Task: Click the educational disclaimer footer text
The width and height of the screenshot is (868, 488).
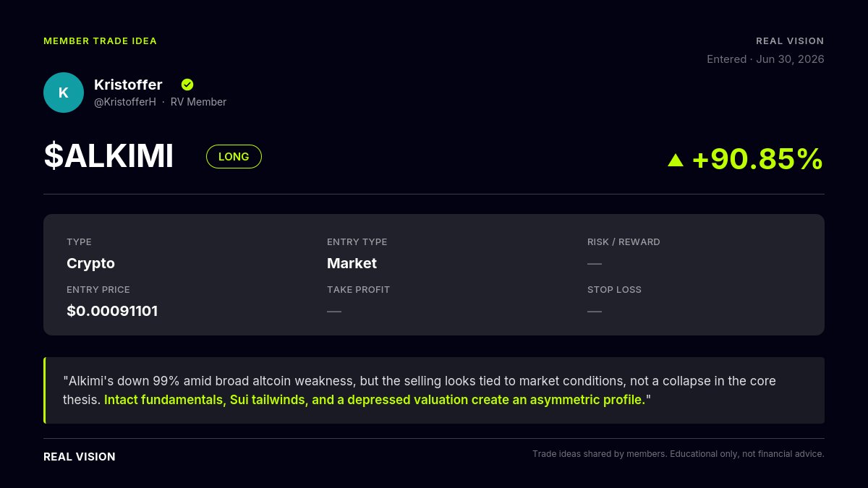Action: pos(678,454)
